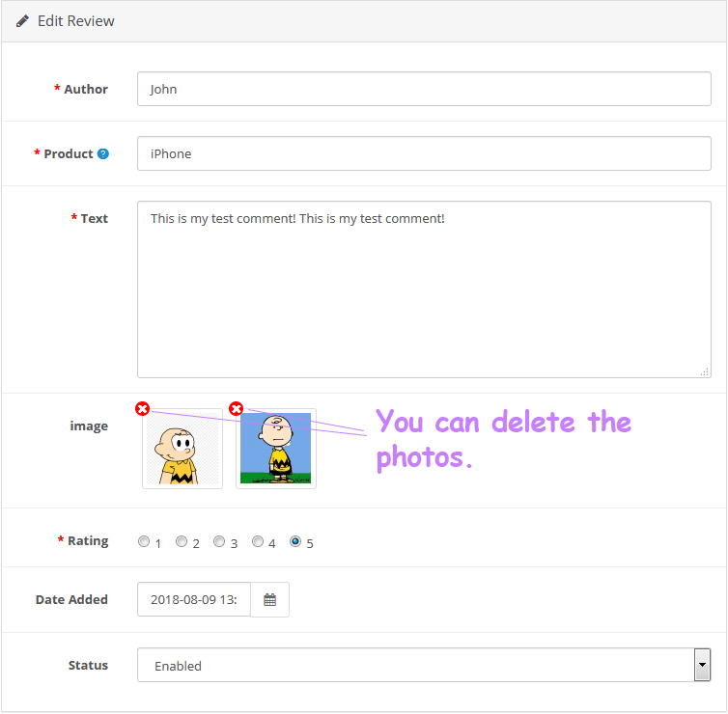Image resolution: width=728 pixels, height=714 pixels.
Task: Delete the first review photo with red X
Action: click(143, 409)
